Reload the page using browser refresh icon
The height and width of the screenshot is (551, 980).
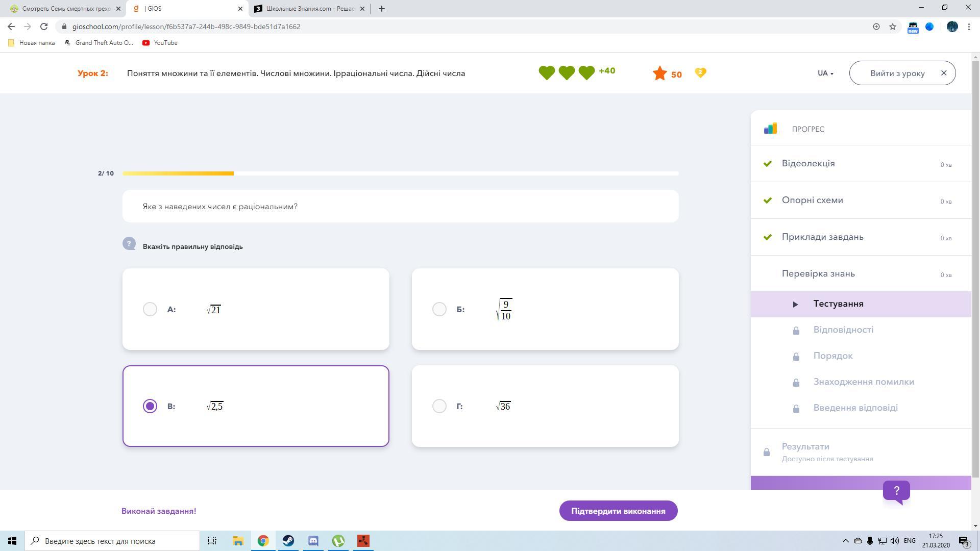tap(44, 27)
